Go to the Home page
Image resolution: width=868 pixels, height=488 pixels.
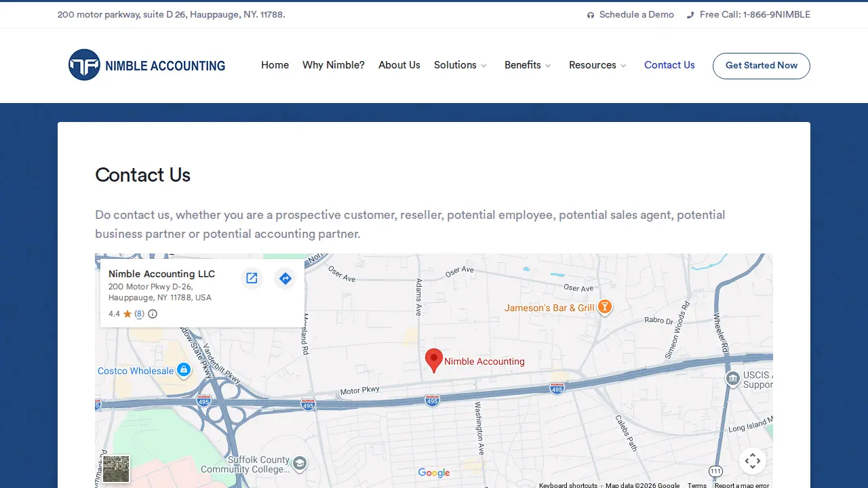click(275, 65)
